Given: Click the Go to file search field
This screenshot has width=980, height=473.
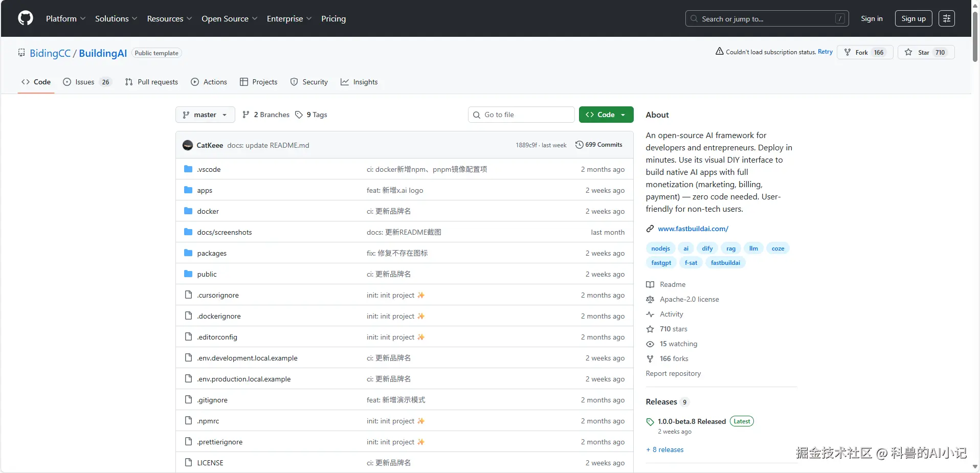Looking at the screenshot, I should [x=521, y=115].
